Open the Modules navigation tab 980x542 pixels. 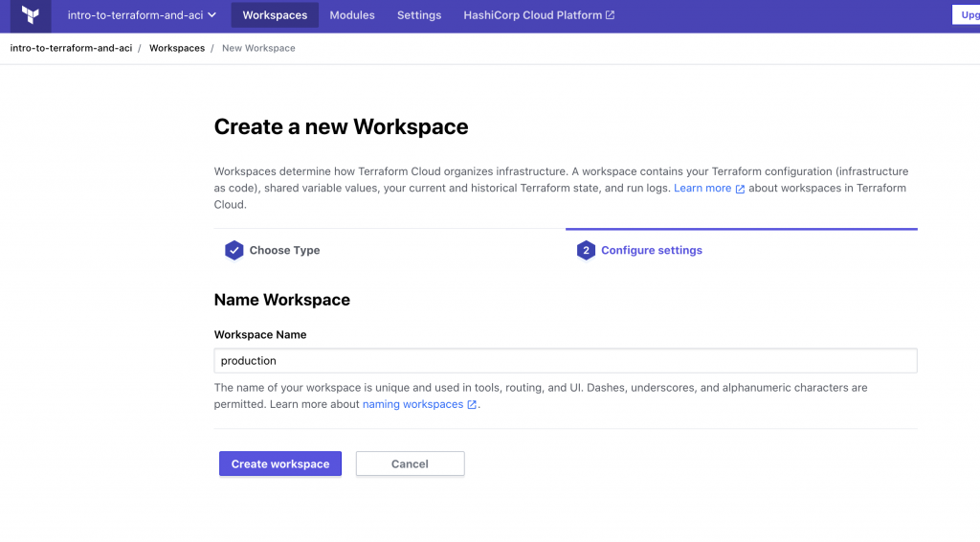352,15
